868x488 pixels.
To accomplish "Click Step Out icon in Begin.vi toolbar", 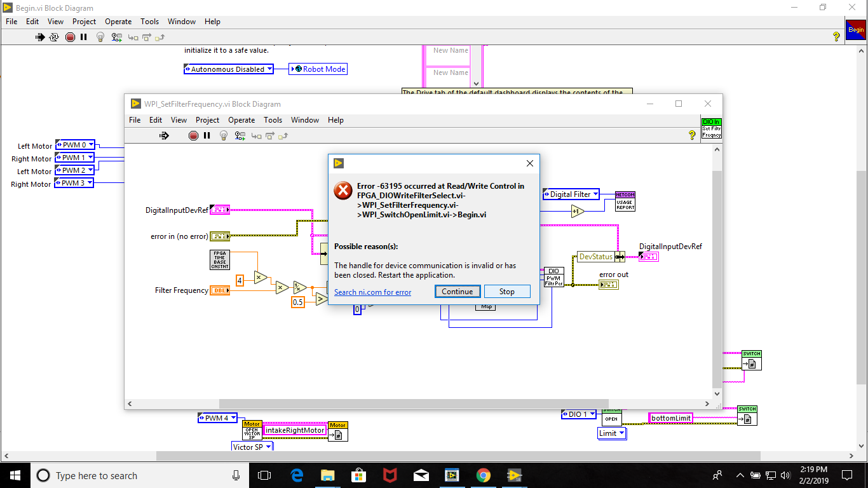I will [159, 37].
